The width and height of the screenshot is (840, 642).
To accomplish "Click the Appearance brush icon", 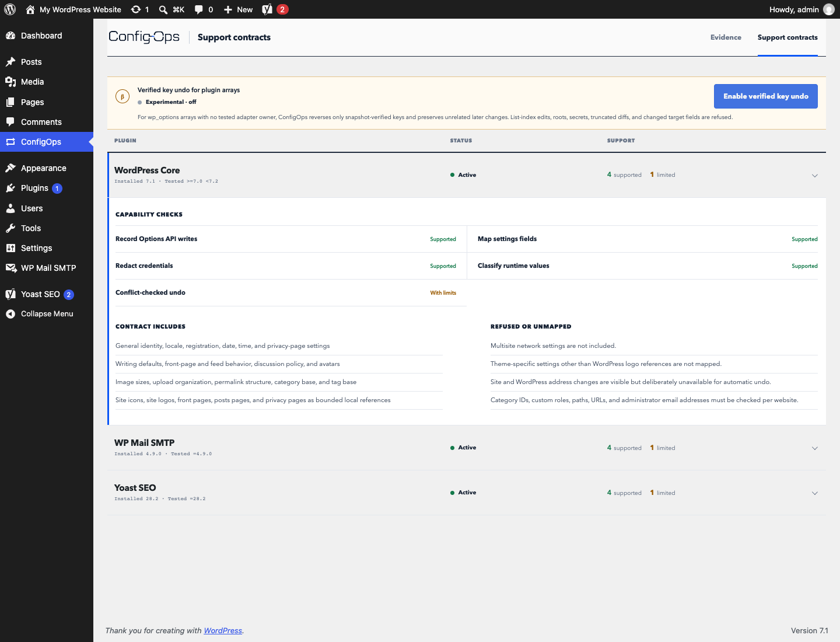I will coord(10,168).
